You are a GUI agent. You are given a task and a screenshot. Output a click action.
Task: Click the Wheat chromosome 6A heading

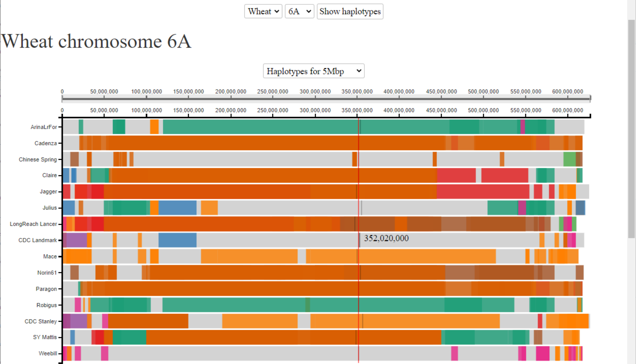[96, 41]
